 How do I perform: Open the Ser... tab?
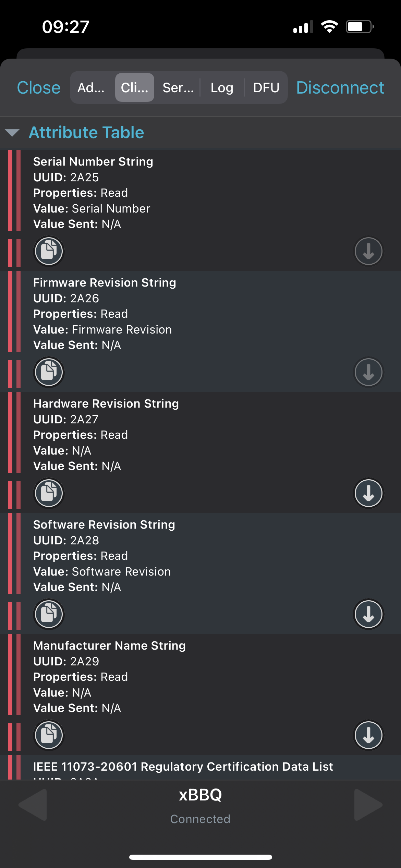click(x=178, y=87)
